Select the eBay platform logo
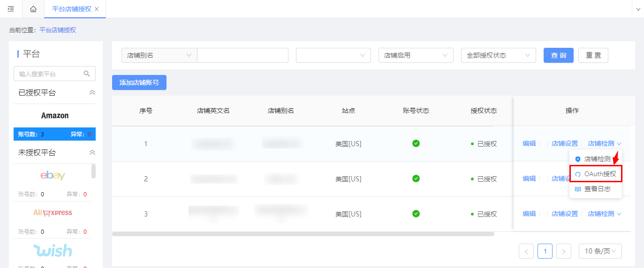 click(53, 176)
